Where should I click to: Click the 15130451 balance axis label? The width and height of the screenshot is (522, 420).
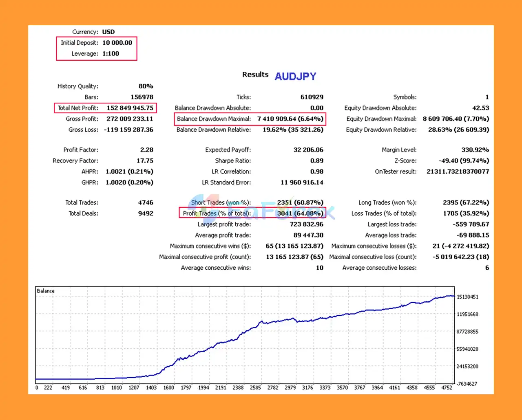(x=467, y=297)
